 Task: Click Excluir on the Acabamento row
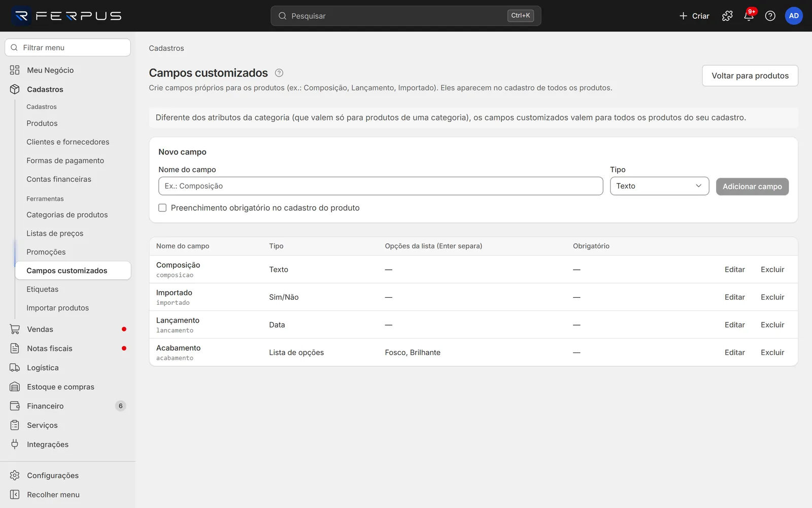pos(772,353)
